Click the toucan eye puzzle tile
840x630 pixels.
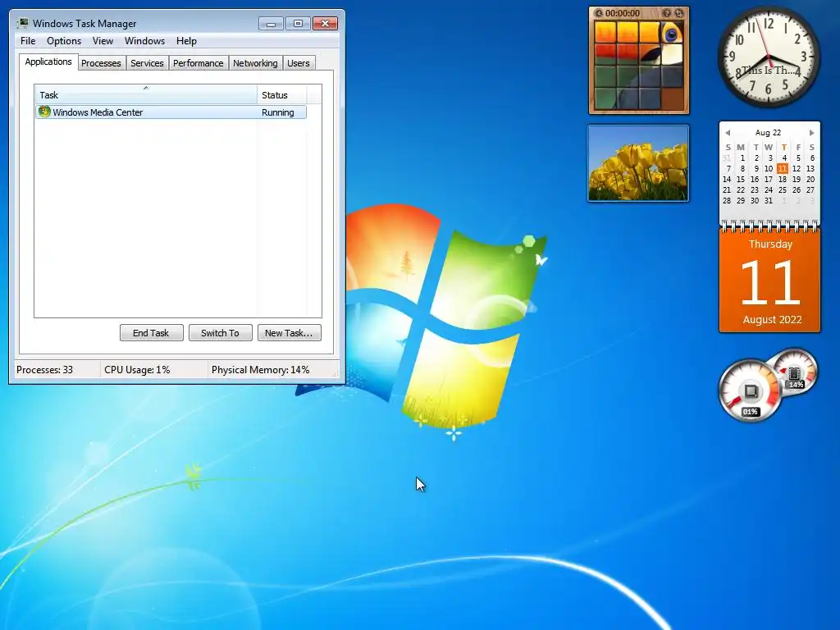[x=672, y=32]
